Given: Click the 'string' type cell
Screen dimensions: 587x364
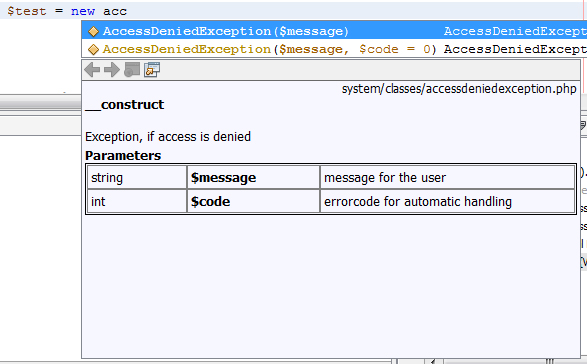Looking at the screenshot, I should pos(137,178).
